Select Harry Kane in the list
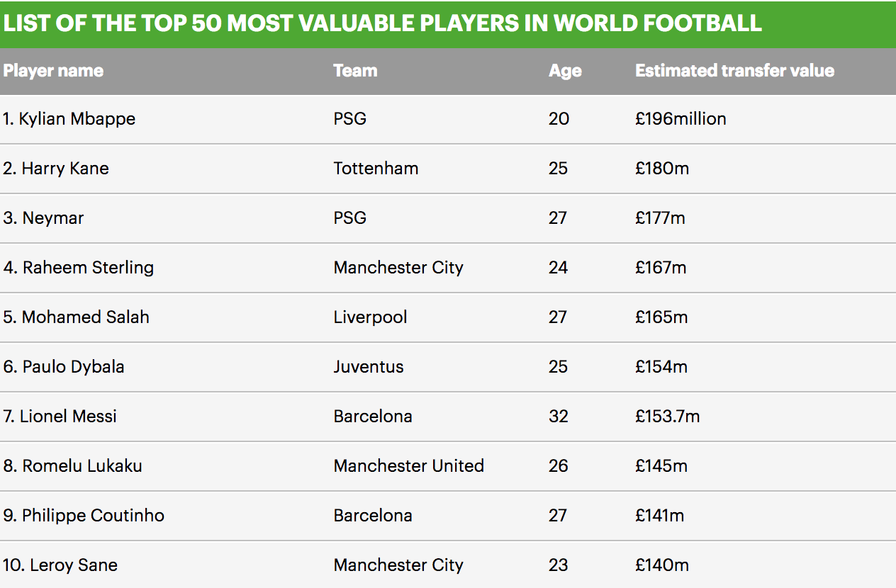 57,169
